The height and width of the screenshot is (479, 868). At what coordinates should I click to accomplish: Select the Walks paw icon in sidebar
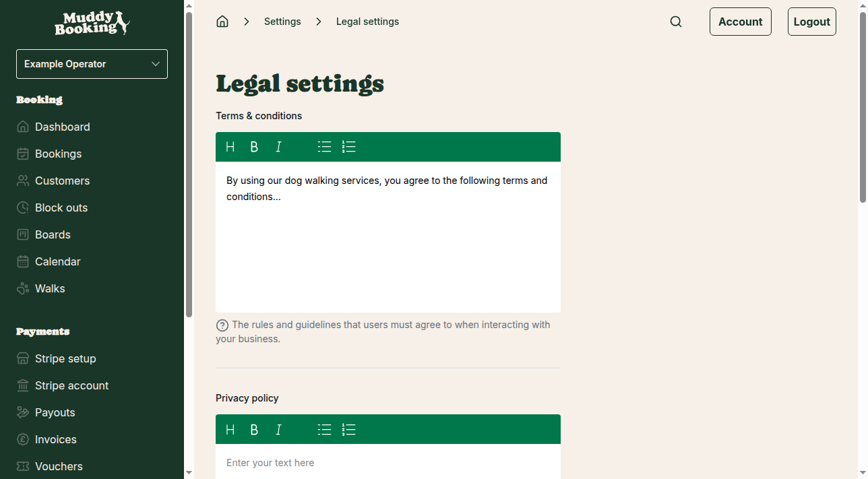22,288
